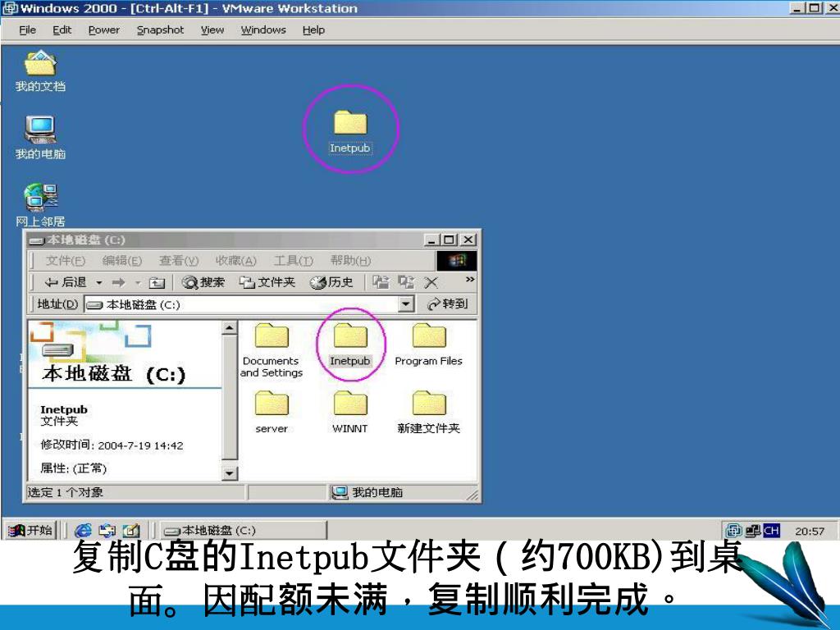
Task: Open the 文件(F) menu in explorer
Action: tap(65, 261)
